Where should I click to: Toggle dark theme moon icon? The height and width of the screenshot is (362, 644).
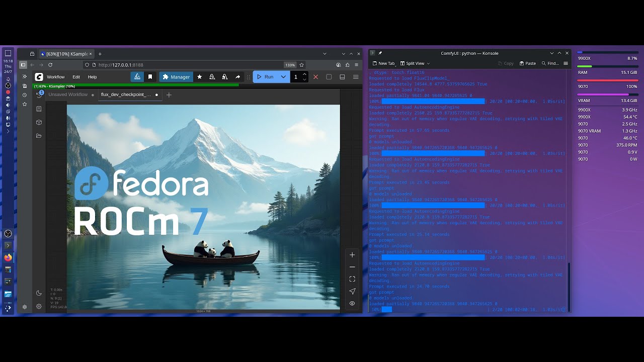[x=39, y=293]
